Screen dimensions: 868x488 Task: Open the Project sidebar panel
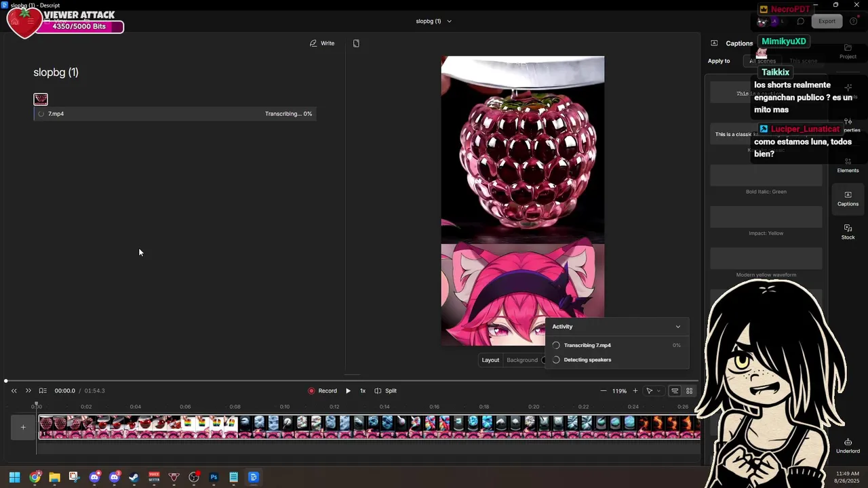[x=848, y=52]
